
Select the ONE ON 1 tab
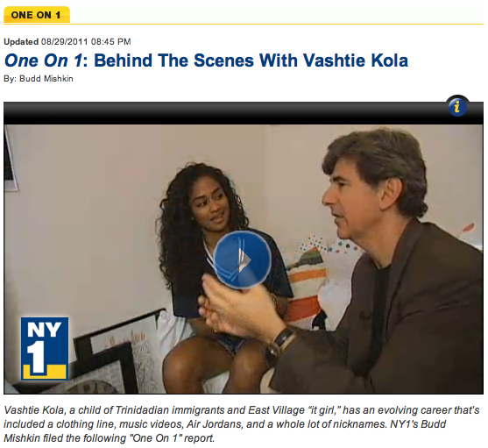point(37,15)
